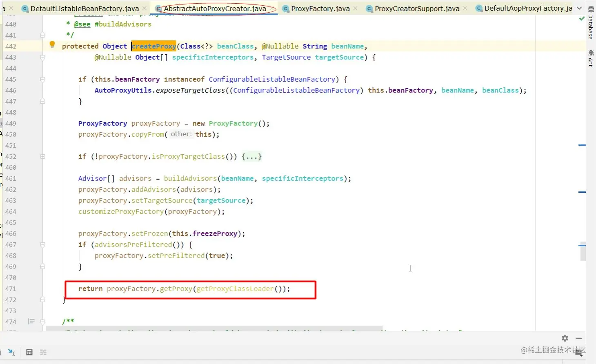This screenshot has height=364, width=596.
Task: Click the paragraph lines gutter icon on line 474
Action: click(x=31, y=322)
